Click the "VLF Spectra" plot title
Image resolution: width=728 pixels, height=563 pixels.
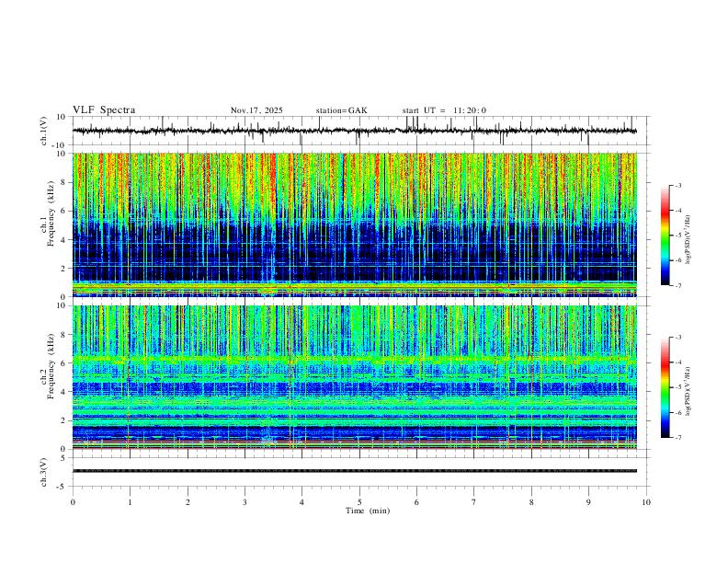104,110
